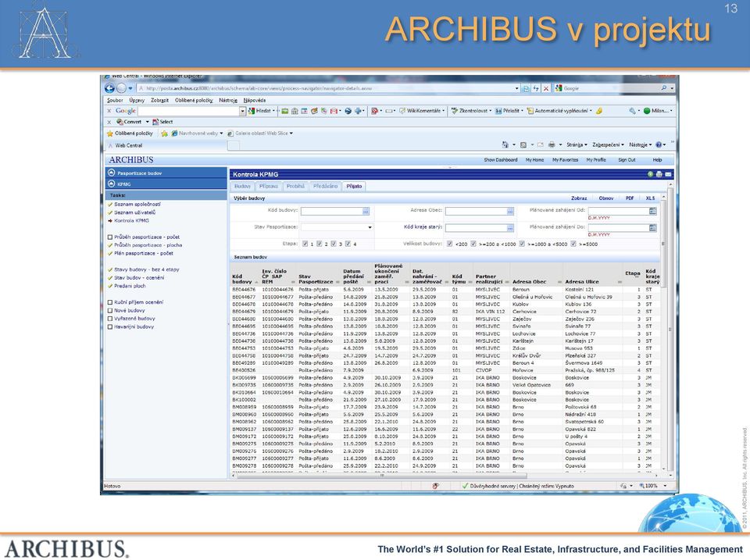Image resolution: width=750 pixels, height=560 pixels.
Task: Click the Kód budovy text input field
Action: (331, 211)
